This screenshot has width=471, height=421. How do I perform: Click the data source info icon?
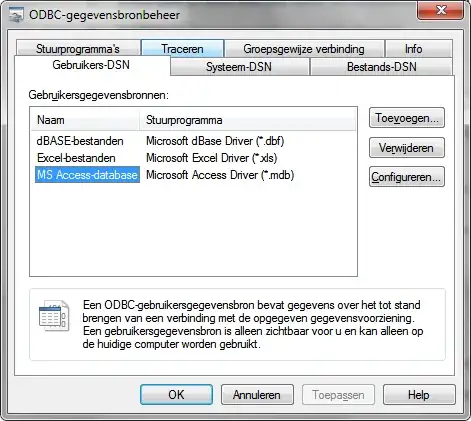click(x=54, y=315)
